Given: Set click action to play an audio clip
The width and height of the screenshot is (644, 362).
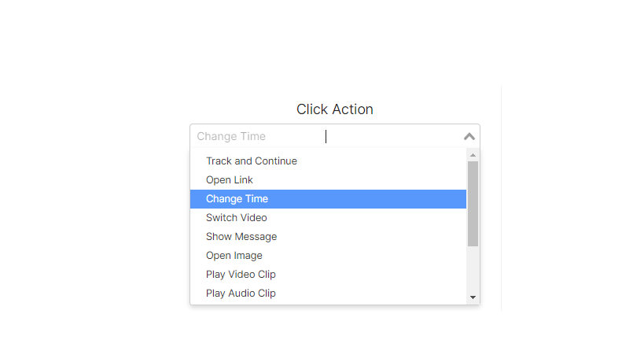Looking at the screenshot, I should tap(241, 294).
